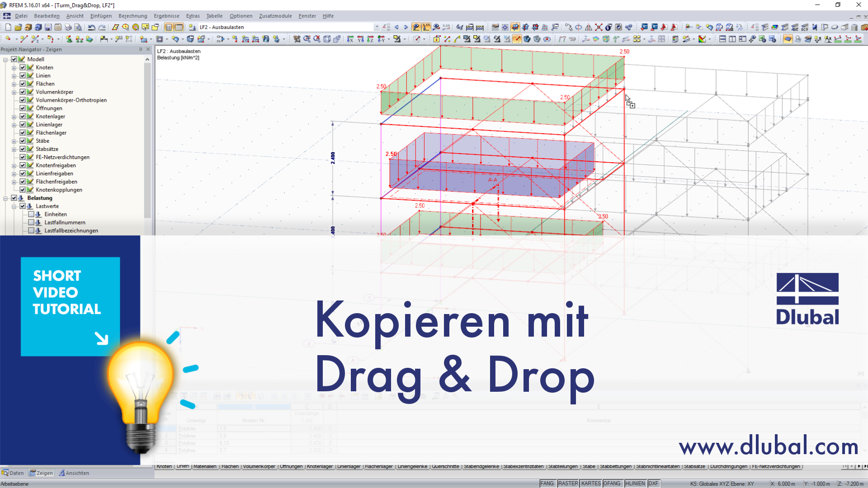This screenshot has width=868, height=488.
Task: Click the red X delete icon
Action: point(599,27)
